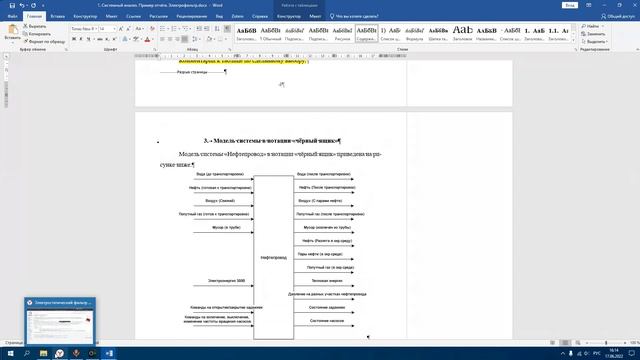Apply large Aab Заголовок style
This screenshot has height=360, width=640.
pyautogui.click(x=462, y=33)
